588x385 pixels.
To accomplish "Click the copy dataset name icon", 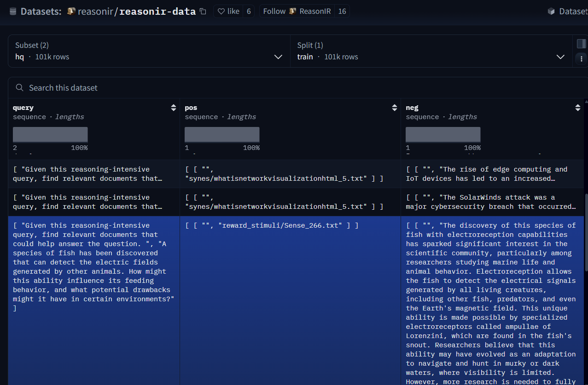I will pyautogui.click(x=203, y=11).
